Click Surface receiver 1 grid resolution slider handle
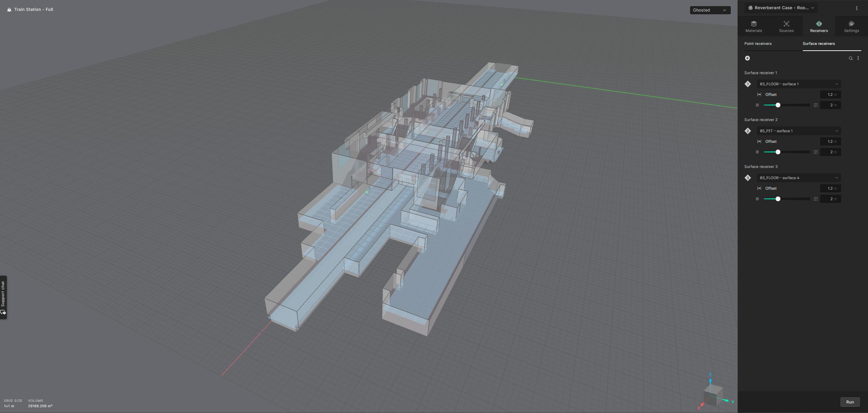Image resolution: width=868 pixels, height=413 pixels. [x=778, y=105]
